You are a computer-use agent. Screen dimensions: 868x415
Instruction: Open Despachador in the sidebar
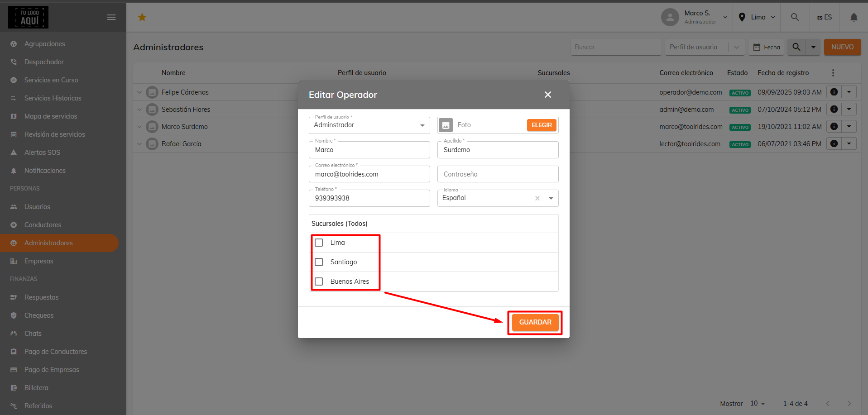tap(44, 62)
